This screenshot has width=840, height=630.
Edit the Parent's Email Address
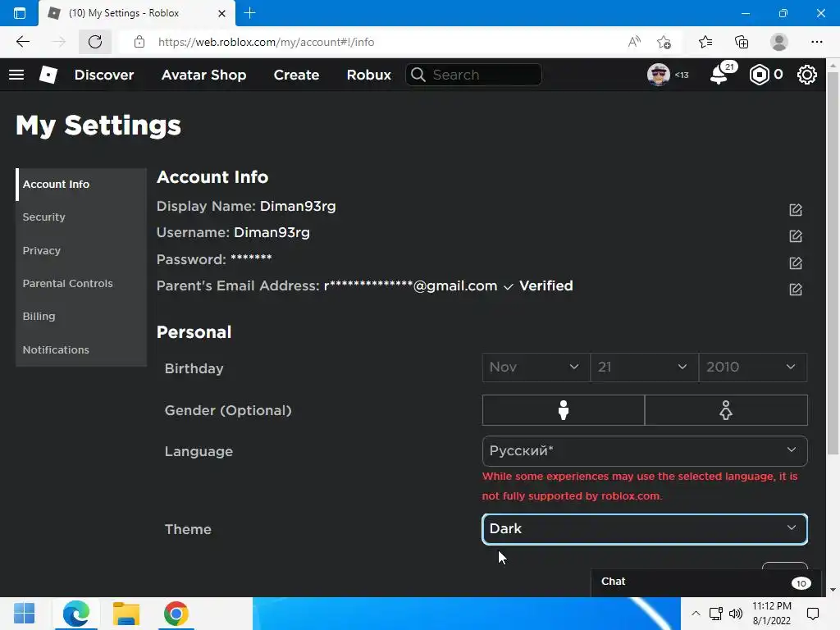[x=796, y=290]
